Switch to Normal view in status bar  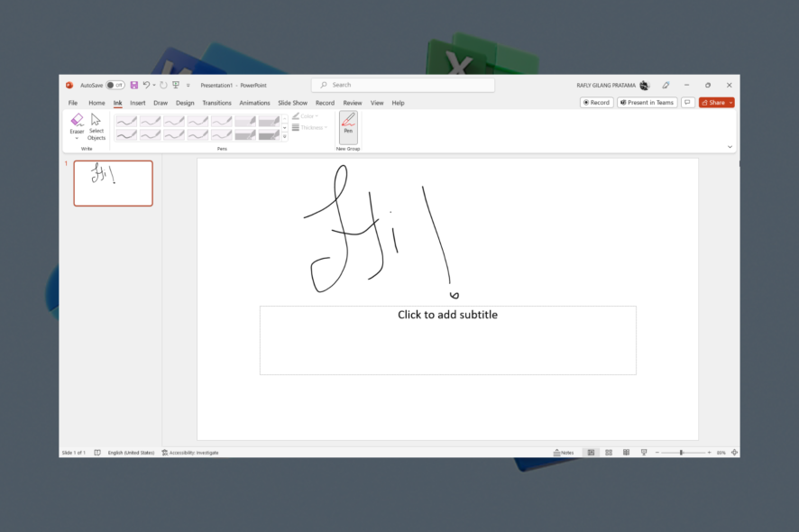[592, 452]
